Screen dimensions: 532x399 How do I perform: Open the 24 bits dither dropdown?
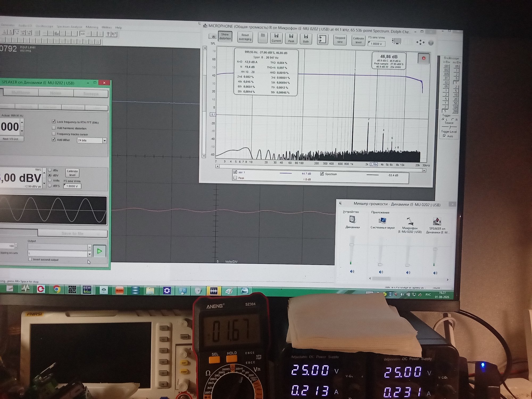pyautogui.click(x=105, y=140)
